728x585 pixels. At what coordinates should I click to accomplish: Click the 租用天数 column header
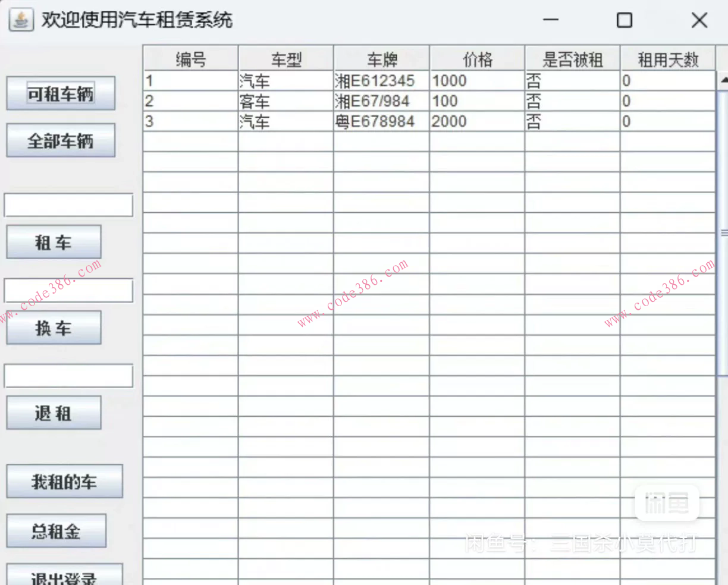tap(668, 59)
